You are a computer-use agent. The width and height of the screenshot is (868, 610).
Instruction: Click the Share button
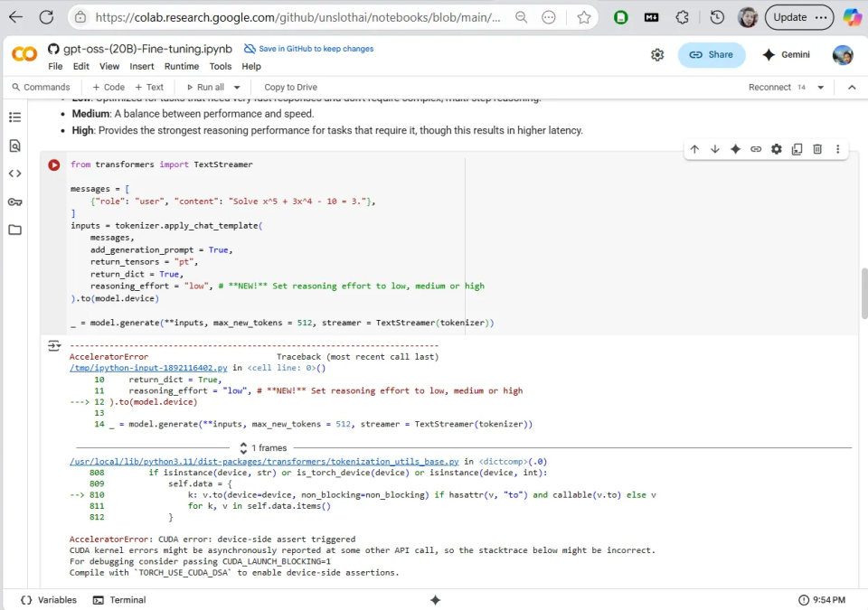click(712, 55)
